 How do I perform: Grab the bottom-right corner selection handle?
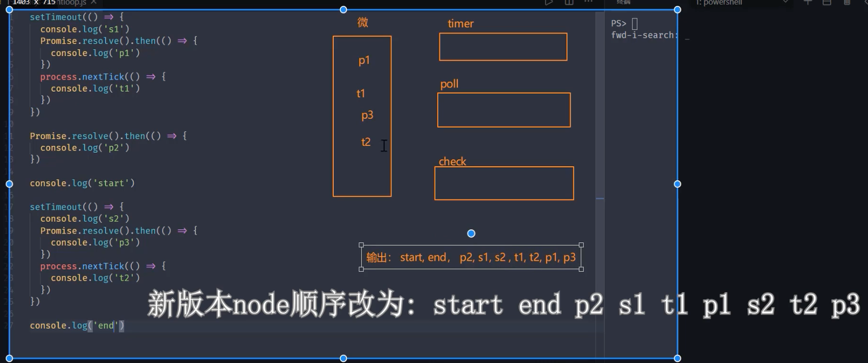(677, 358)
